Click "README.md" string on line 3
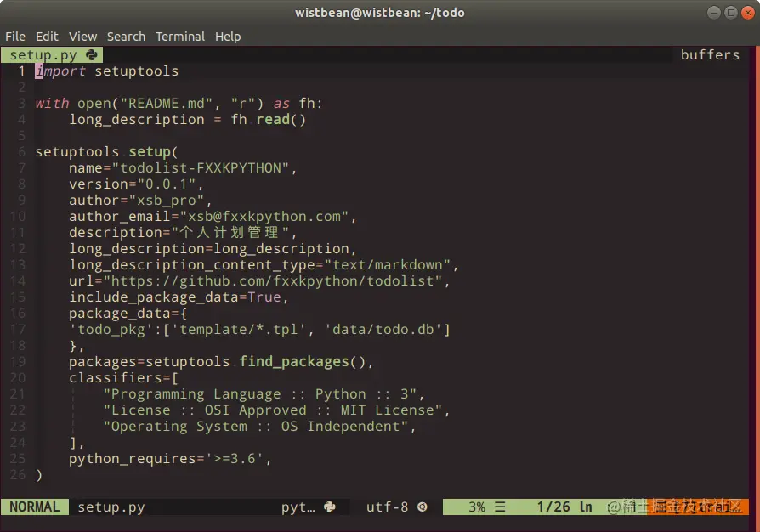Image resolution: width=760 pixels, height=532 pixels. (167, 103)
